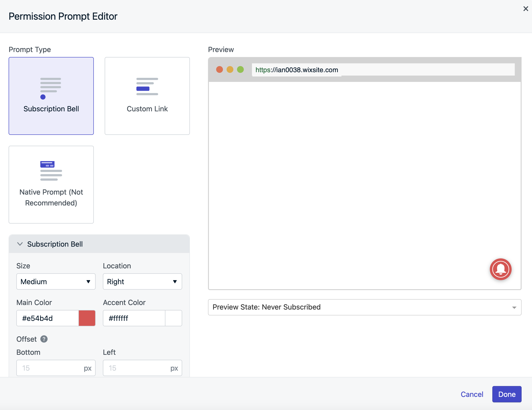Image resolution: width=532 pixels, height=410 pixels.
Task: Close the Permission Prompt Editor dialog
Action: (526, 9)
